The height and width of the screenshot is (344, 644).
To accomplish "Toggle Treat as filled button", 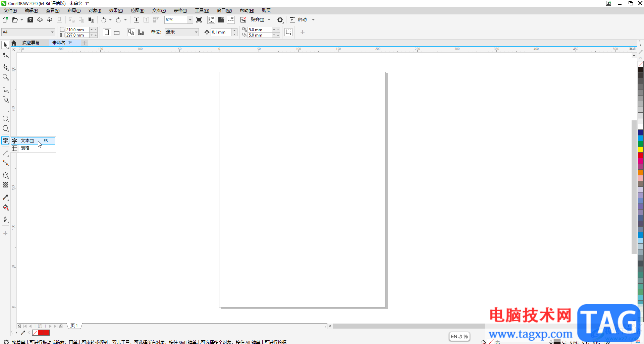I will click(x=288, y=32).
